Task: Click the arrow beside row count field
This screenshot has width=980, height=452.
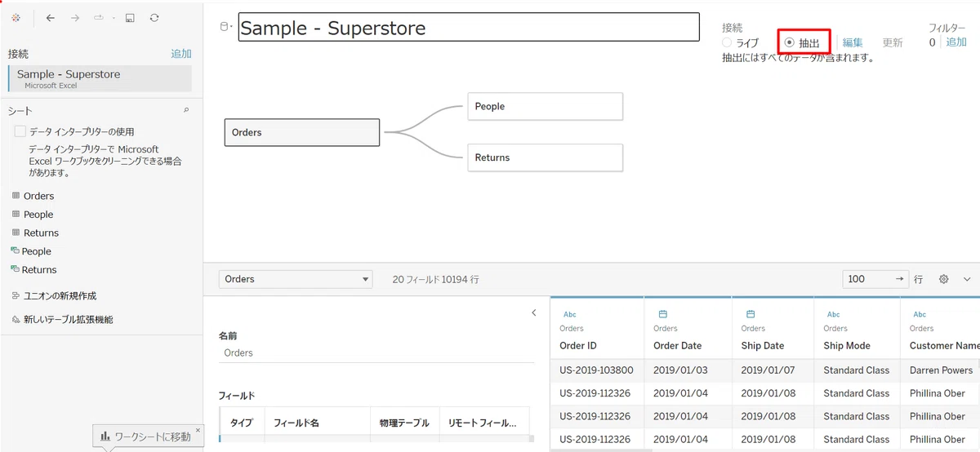Action: 900,279
